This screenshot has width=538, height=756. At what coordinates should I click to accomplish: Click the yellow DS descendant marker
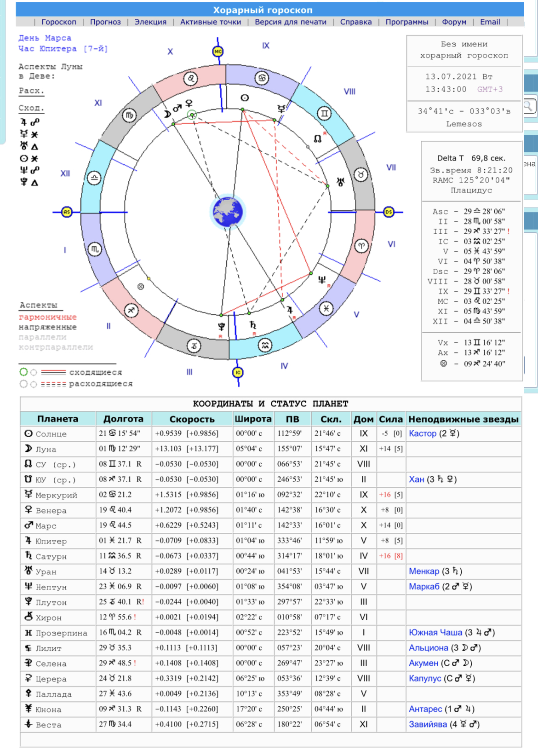coord(389,212)
